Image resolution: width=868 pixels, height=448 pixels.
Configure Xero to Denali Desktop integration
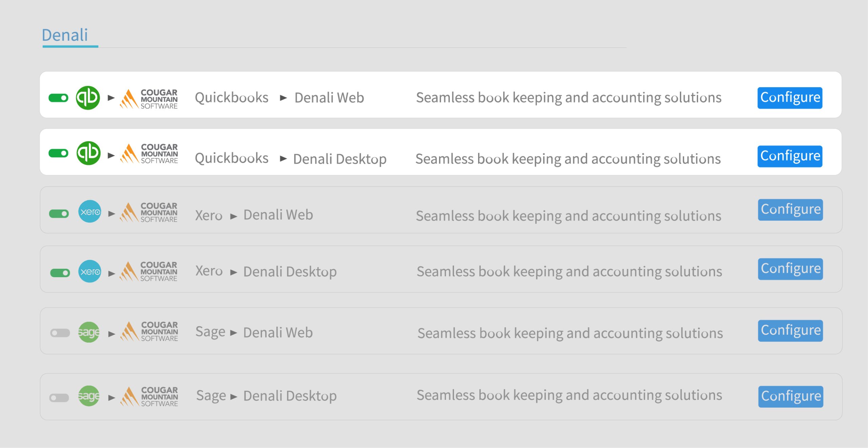click(790, 269)
